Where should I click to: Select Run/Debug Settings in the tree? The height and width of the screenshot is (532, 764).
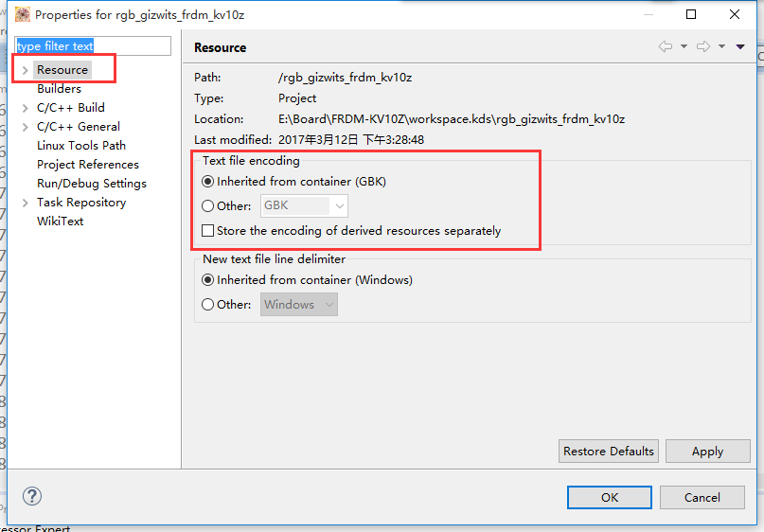point(92,184)
